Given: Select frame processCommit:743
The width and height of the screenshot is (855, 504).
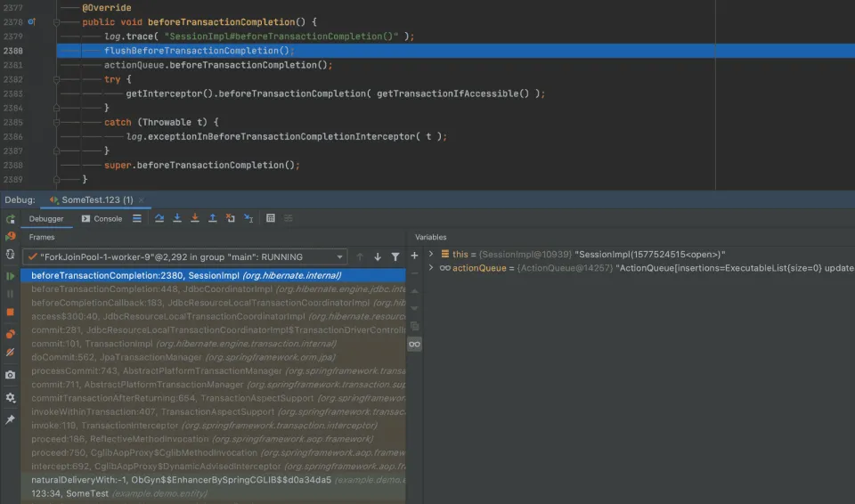Looking at the screenshot, I should [x=213, y=371].
